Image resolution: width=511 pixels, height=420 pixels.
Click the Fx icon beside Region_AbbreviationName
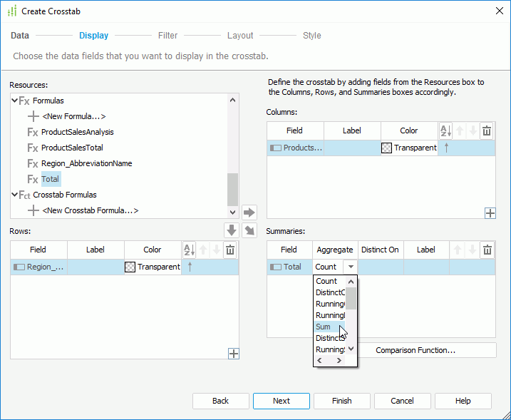(33, 163)
